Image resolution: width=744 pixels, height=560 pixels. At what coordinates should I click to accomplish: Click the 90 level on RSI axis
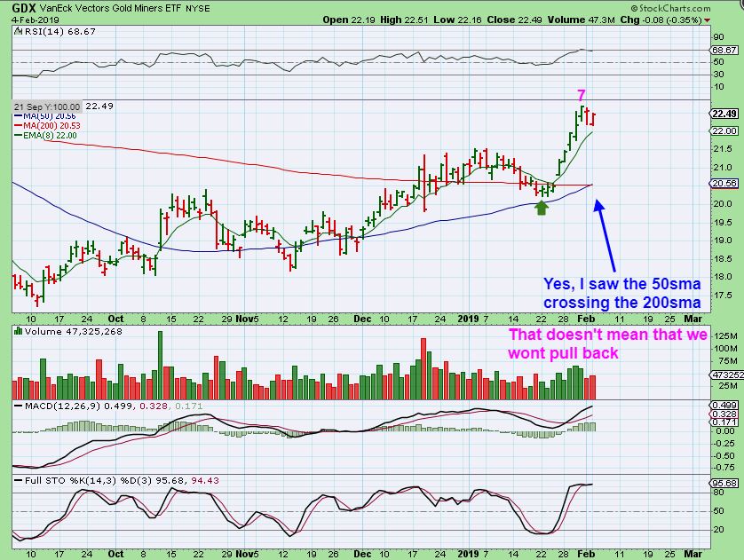pyautogui.click(x=718, y=37)
